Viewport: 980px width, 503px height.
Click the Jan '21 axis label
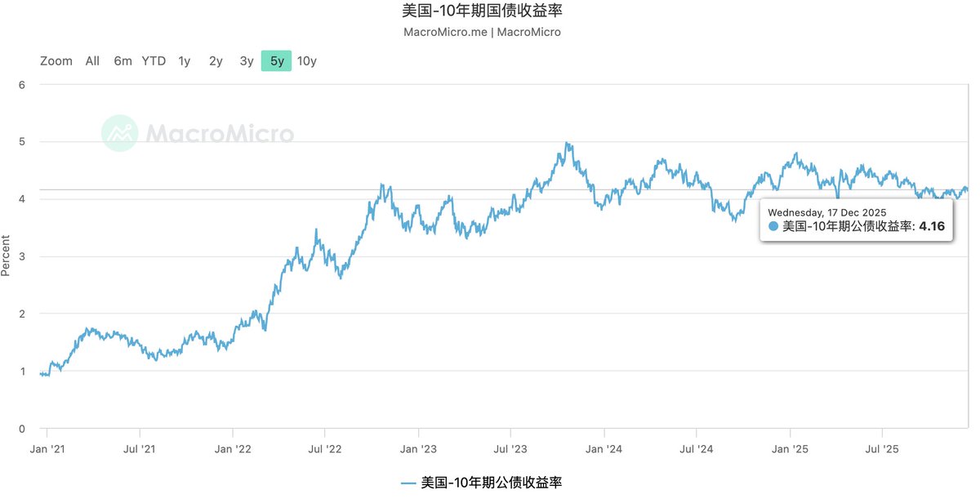(49, 448)
